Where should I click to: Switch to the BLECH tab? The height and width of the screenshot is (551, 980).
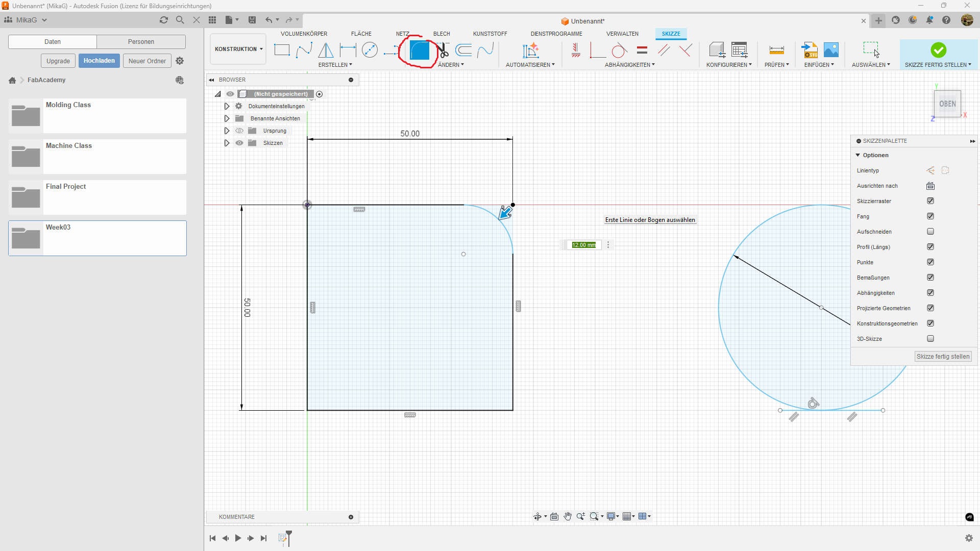click(x=442, y=34)
